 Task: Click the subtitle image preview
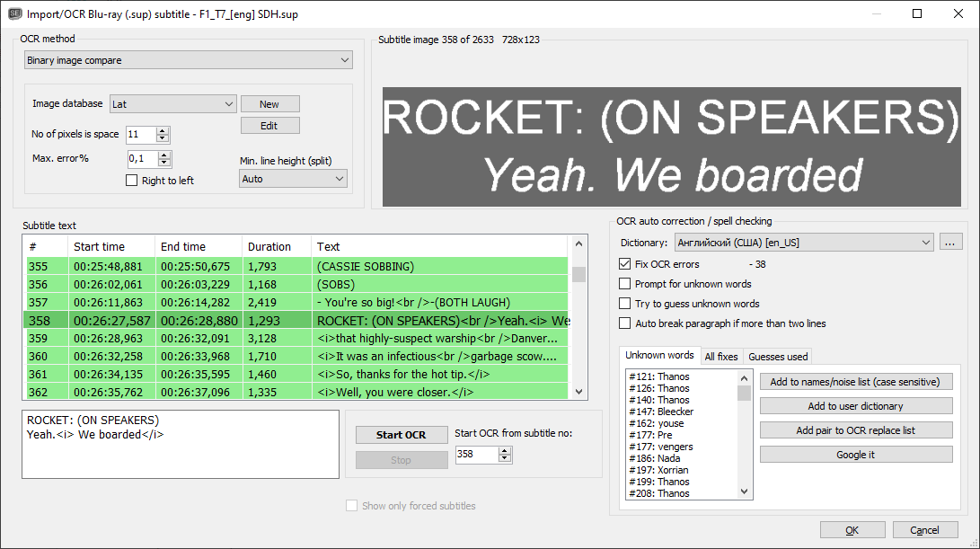(x=671, y=147)
